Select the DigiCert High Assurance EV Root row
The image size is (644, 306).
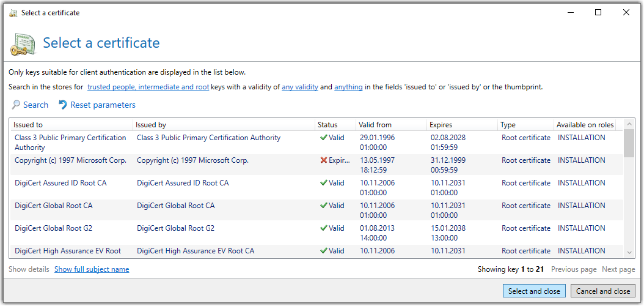tap(317, 252)
